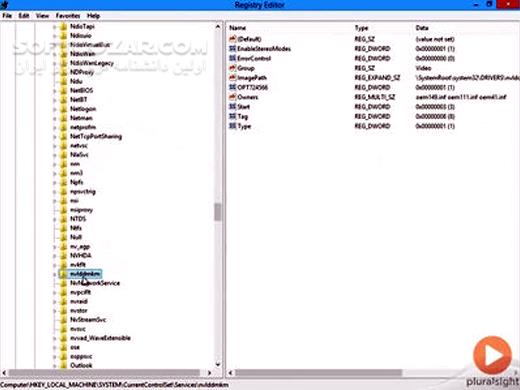Open the Favorites menu
The height and width of the screenshot is (390, 520).
coord(68,16)
